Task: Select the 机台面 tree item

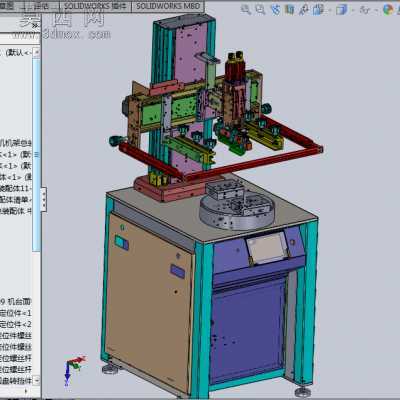Action: (16, 302)
